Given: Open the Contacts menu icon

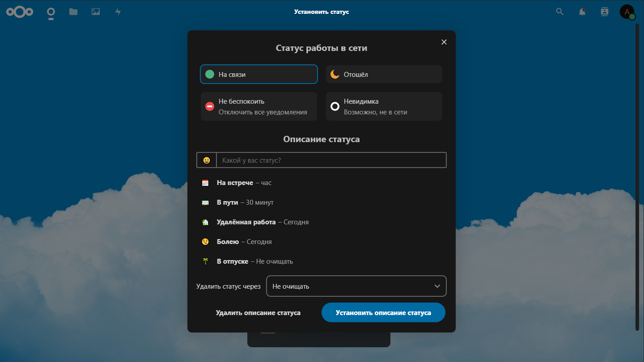Looking at the screenshot, I should tap(605, 12).
